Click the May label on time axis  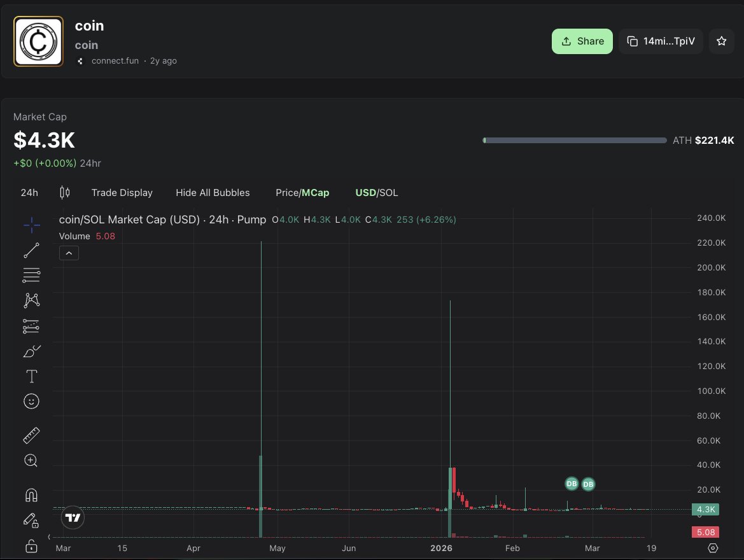click(277, 548)
